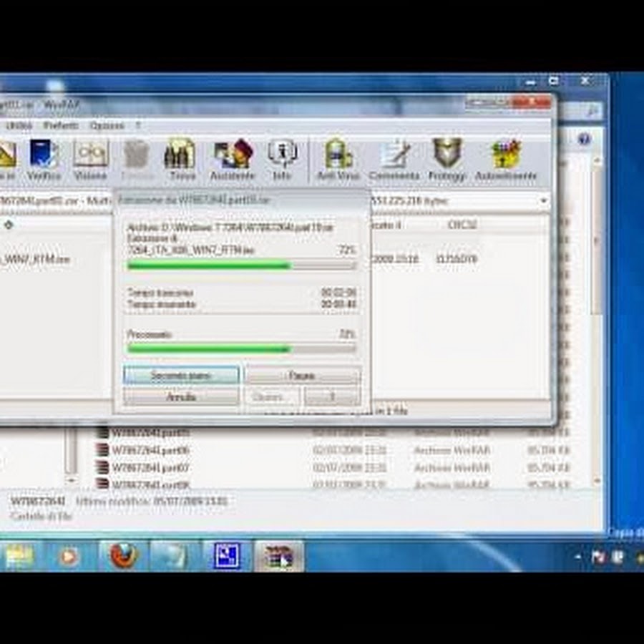Open Windows Media Player from taskbar
The width and height of the screenshot is (644, 644).
click(x=69, y=557)
